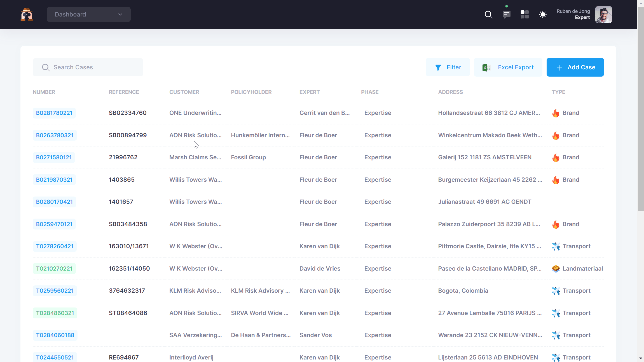
Task: Click the fire icon in row B0281780221
Action: 556,113
